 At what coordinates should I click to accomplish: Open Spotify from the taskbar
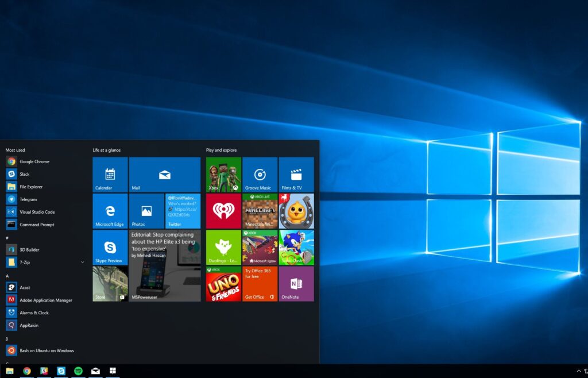(78, 371)
